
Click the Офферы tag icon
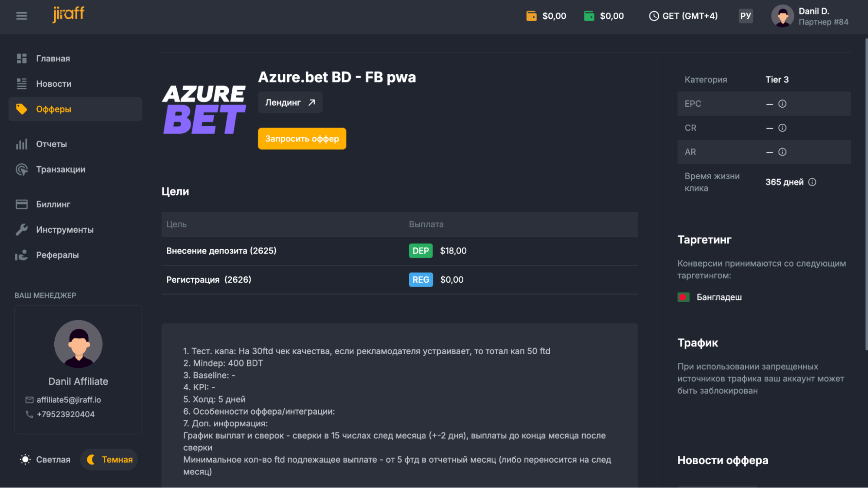point(22,109)
